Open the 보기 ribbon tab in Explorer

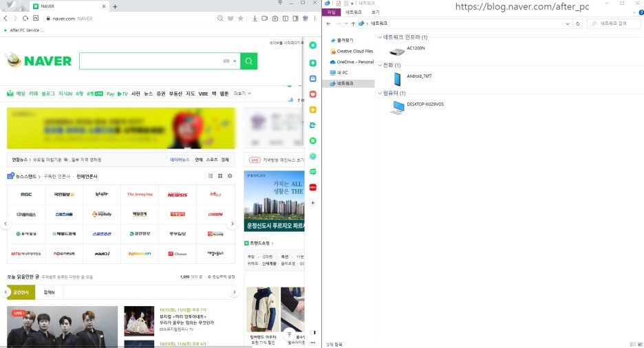point(376,12)
